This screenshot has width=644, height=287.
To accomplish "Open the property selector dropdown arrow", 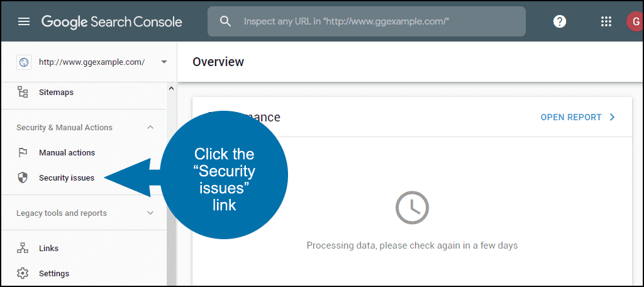I will coord(164,62).
